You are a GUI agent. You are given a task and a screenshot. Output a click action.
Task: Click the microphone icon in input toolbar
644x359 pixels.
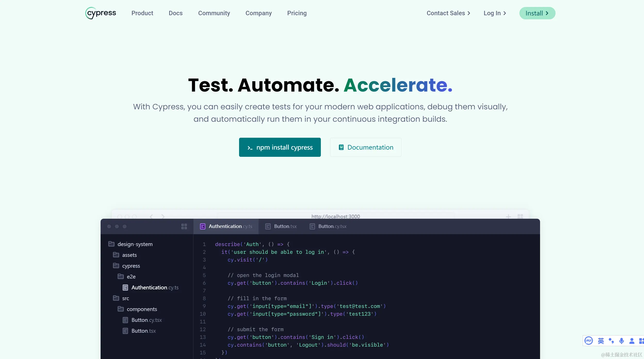tap(622, 341)
